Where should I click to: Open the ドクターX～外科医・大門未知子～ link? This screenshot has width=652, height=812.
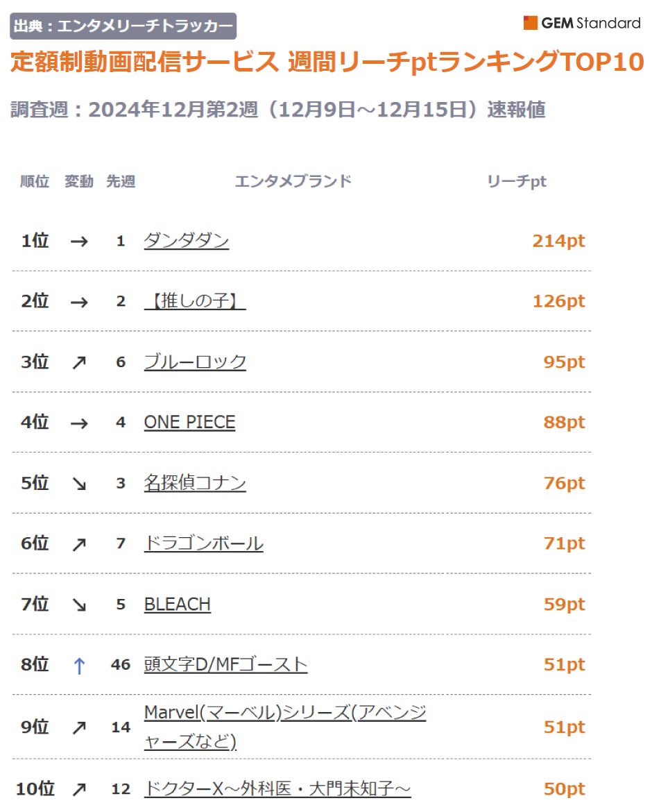[x=277, y=789]
